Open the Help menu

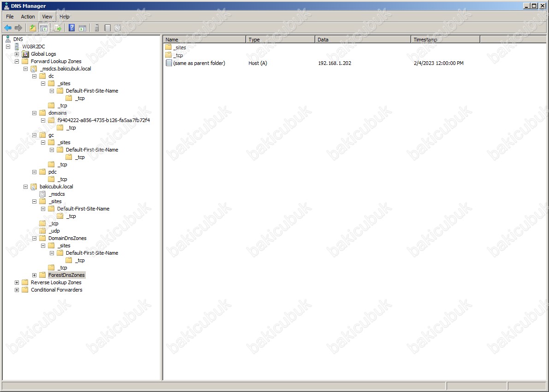click(65, 17)
